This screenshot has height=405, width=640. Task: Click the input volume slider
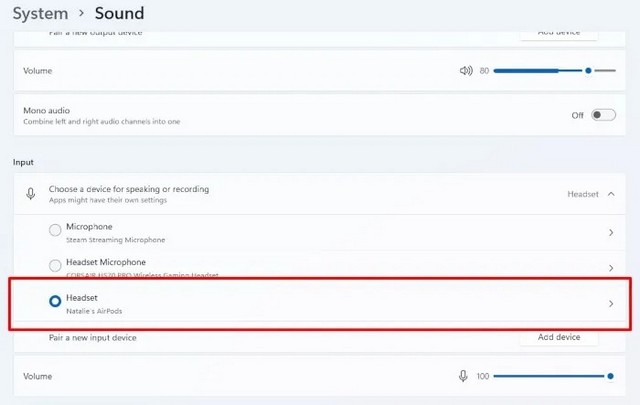(x=550, y=376)
